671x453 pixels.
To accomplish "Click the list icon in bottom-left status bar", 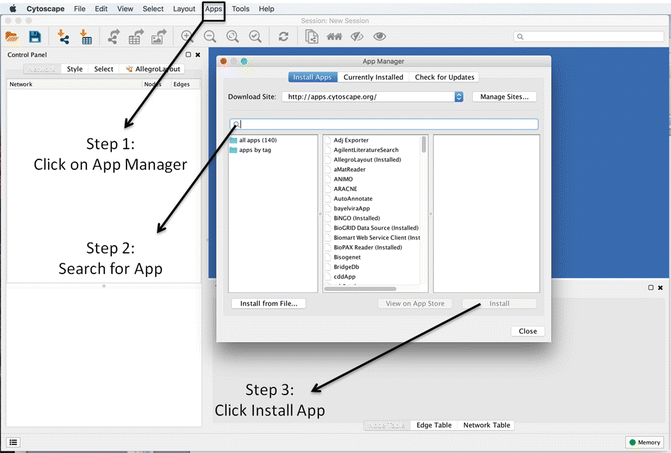I will [13, 442].
